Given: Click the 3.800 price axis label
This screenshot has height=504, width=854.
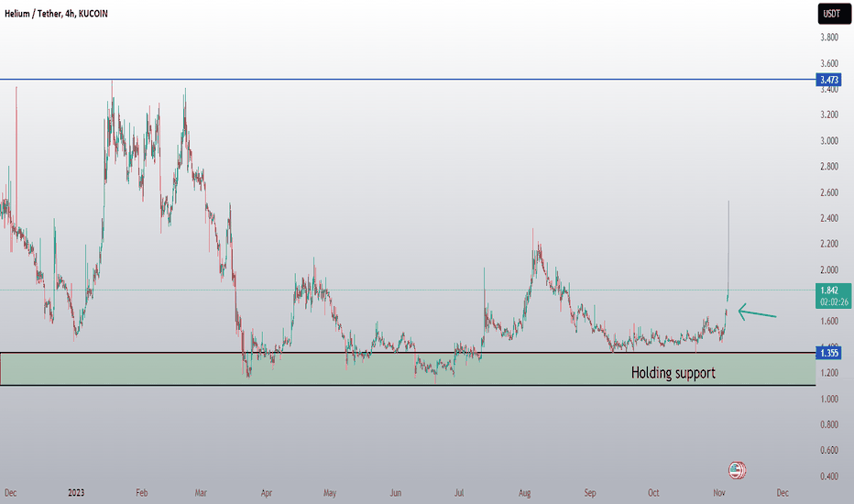Looking at the screenshot, I should point(829,38).
